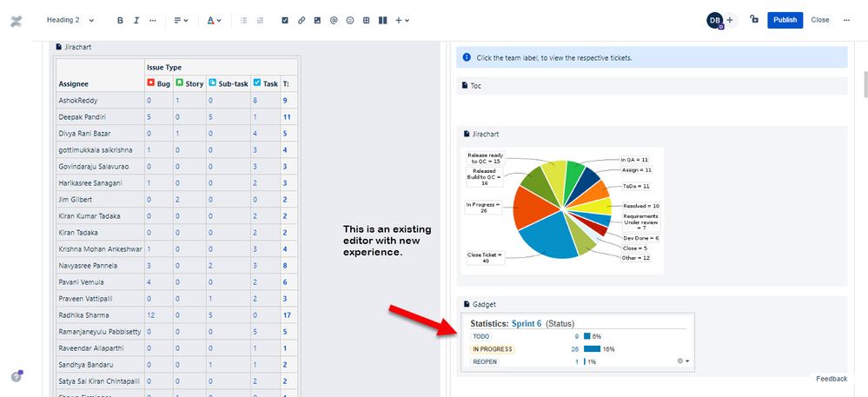Viewport: 868px width, 397px height.
Task: Select the Jirachart header above assignee table
Action: (x=74, y=47)
